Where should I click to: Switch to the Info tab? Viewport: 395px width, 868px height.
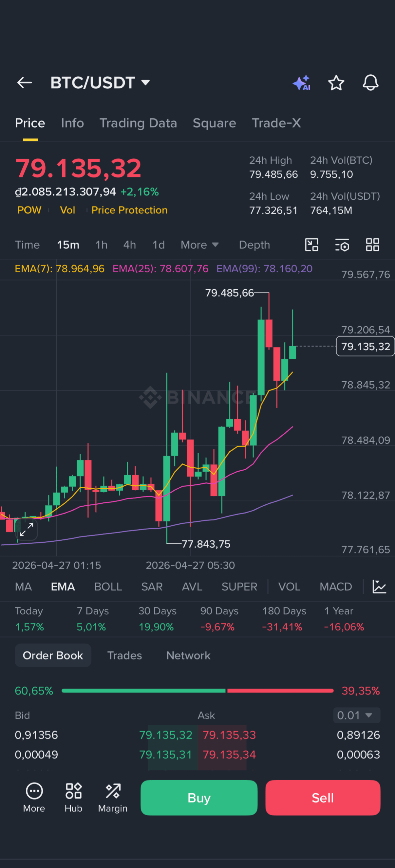(x=72, y=123)
